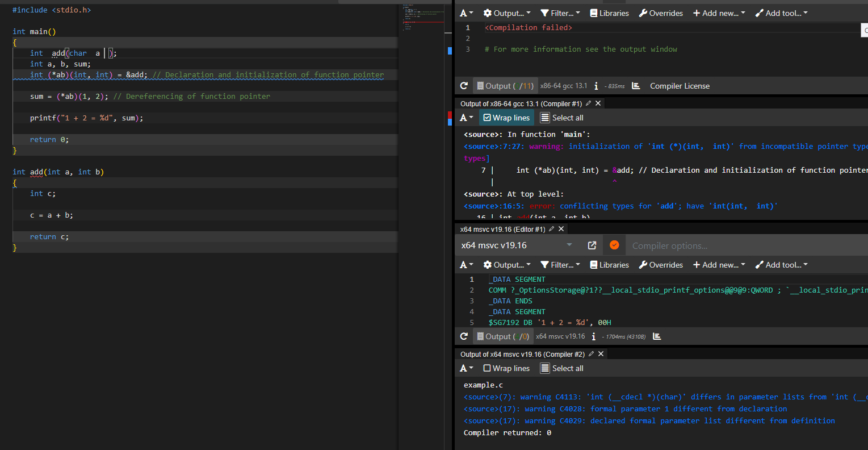
Task: Click the Output (/0) tab under msvc
Action: tap(502, 336)
